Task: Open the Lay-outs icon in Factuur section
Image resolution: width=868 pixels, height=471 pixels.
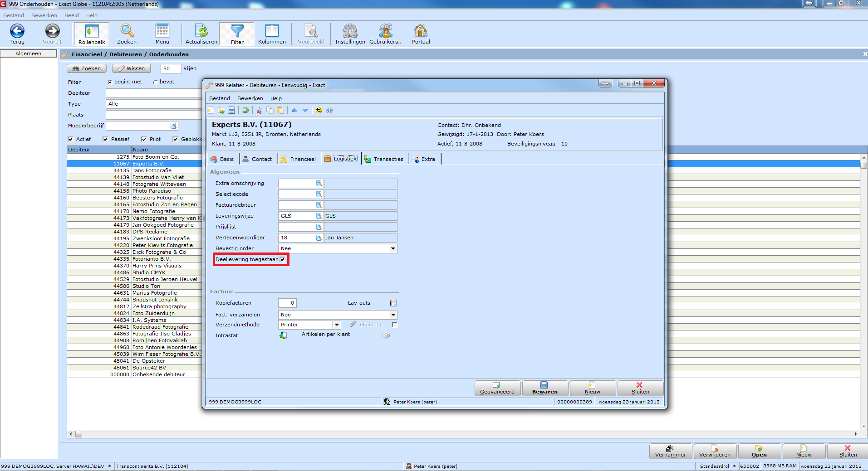Action: pyautogui.click(x=393, y=303)
